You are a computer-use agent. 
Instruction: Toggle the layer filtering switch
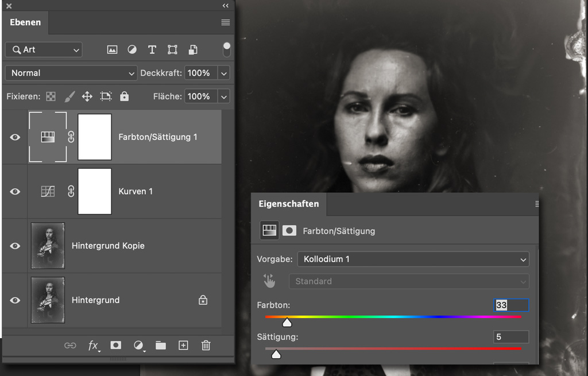click(227, 49)
